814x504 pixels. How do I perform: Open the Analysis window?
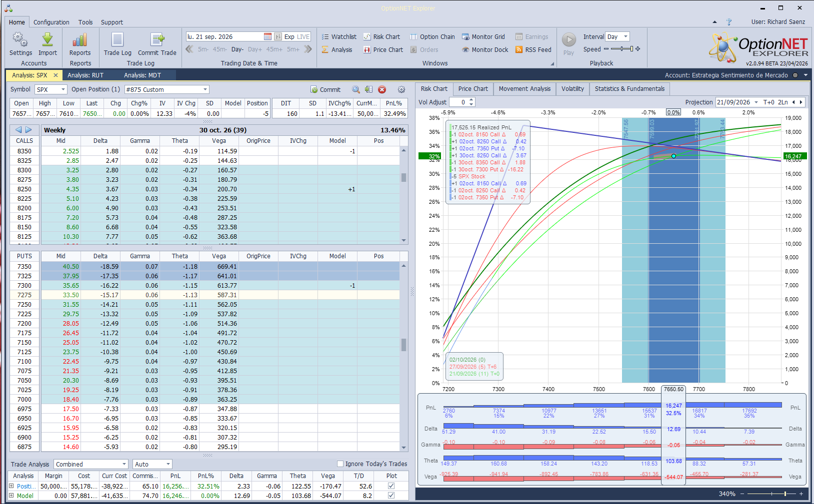click(x=337, y=49)
